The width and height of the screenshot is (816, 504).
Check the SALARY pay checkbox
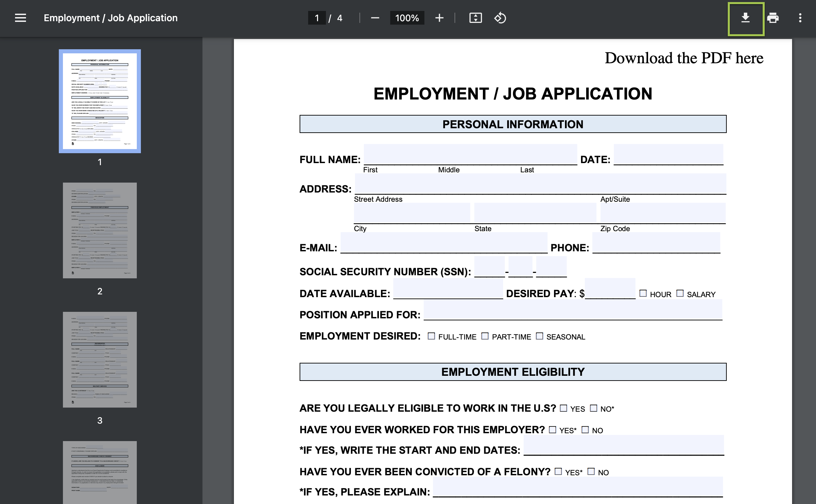click(x=680, y=293)
